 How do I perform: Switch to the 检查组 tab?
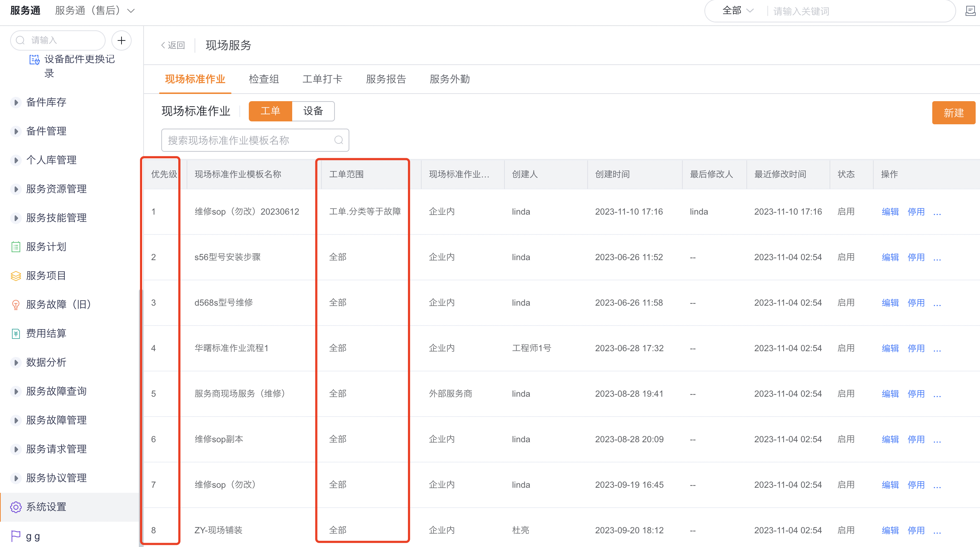coord(264,79)
